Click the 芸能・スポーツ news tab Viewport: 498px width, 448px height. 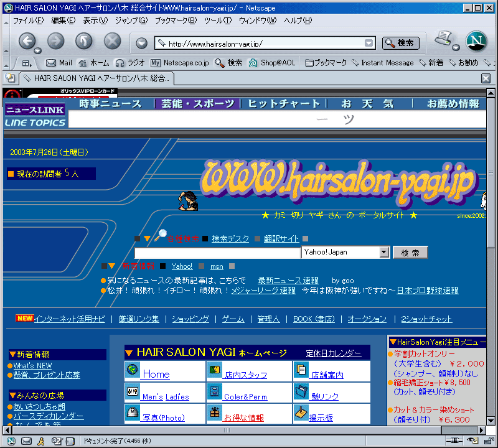[197, 103]
